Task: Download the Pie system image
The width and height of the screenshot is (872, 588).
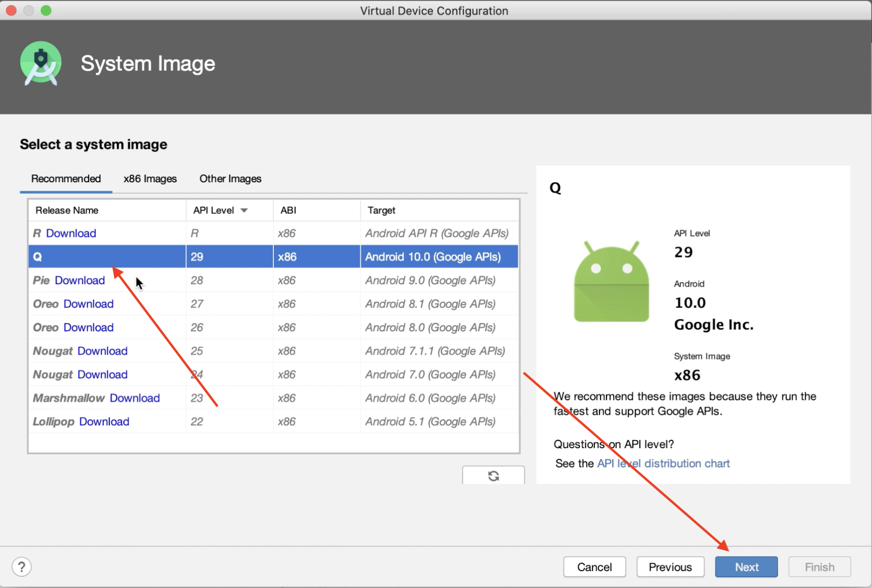Action: coord(79,280)
